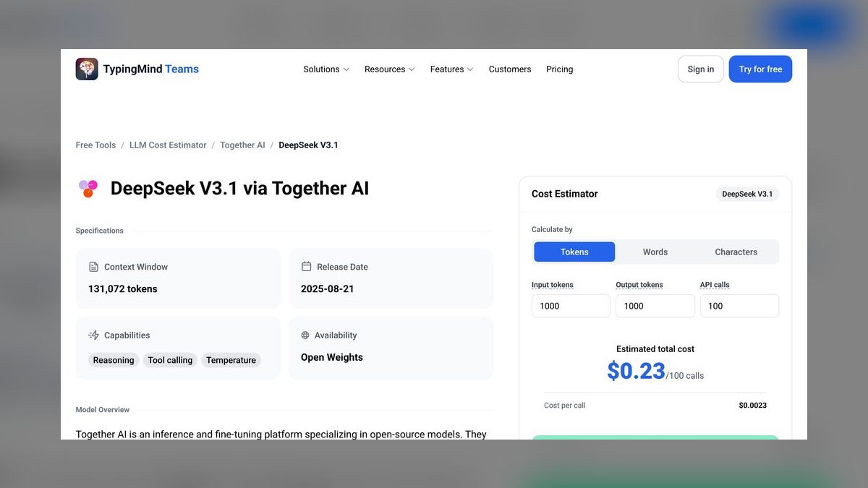The image size is (868, 488).
Task: Select the Tokens calculation tab
Action: (x=574, y=252)
